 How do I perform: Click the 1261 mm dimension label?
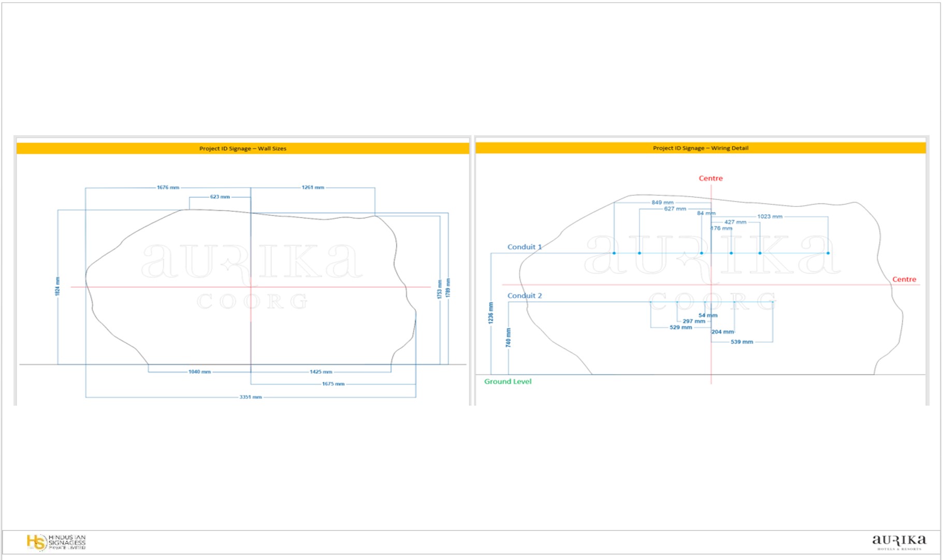(313, 187)
